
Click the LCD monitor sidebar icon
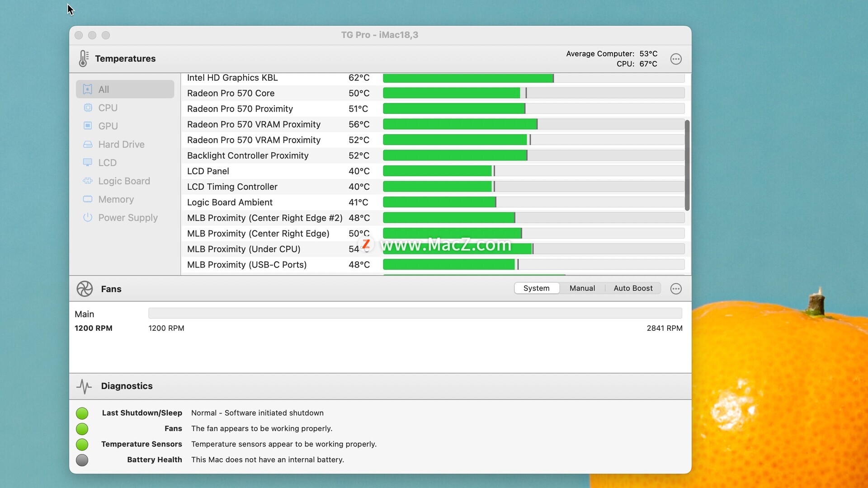(88, 163)
